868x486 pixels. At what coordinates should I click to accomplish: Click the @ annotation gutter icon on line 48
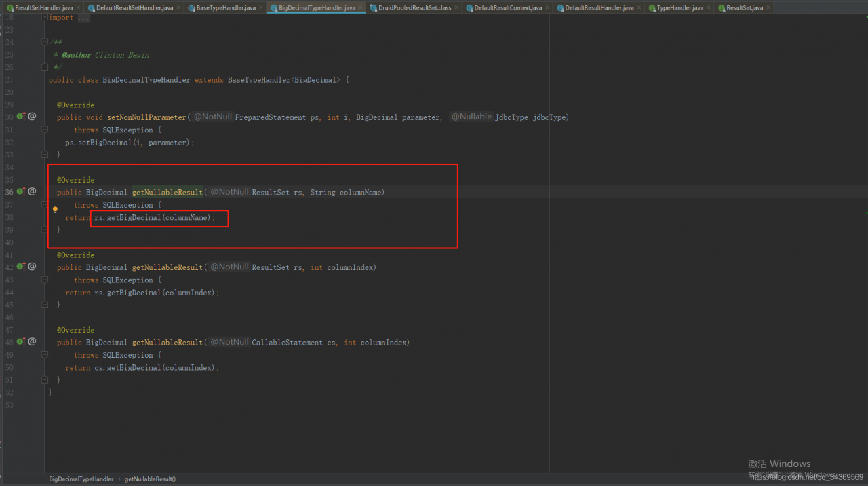pos(32,342)
